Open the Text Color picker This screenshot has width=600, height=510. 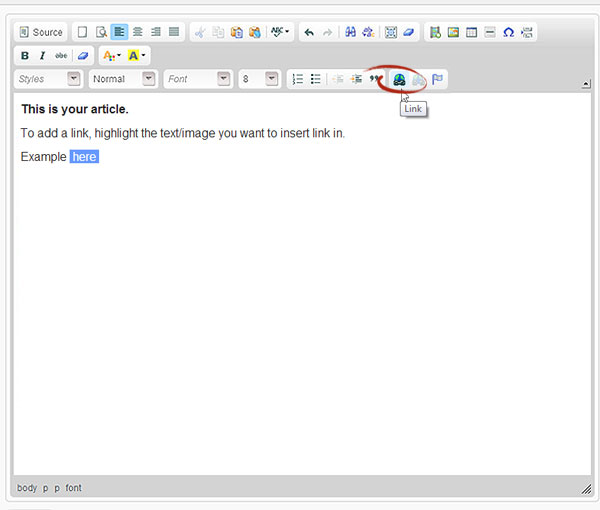[112, 56]
